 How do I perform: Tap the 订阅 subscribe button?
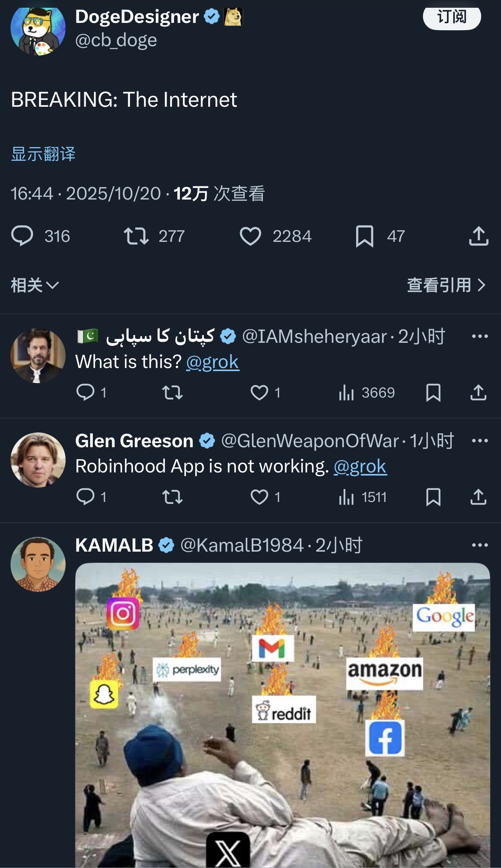tap(452, 17)
